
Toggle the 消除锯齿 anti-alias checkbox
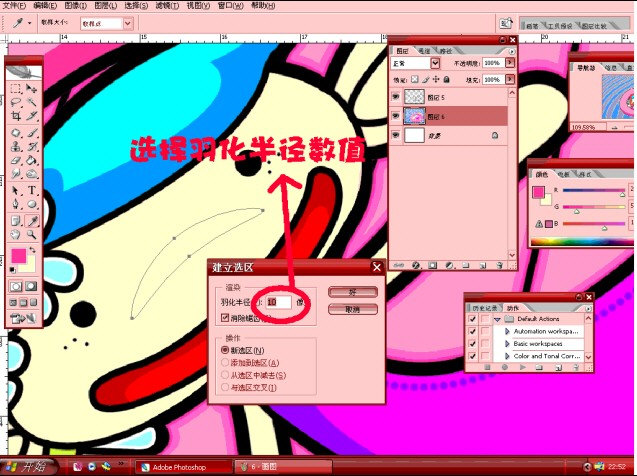(x=225, y=318)
